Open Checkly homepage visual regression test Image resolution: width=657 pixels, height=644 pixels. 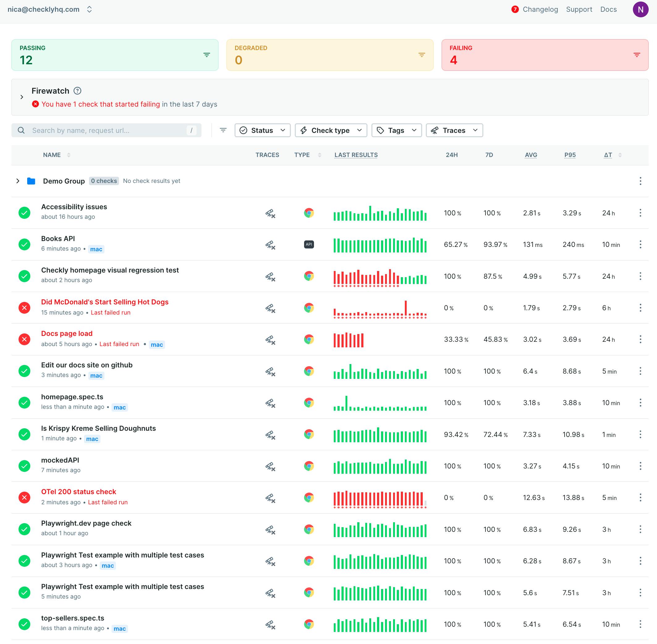[110, 270]
